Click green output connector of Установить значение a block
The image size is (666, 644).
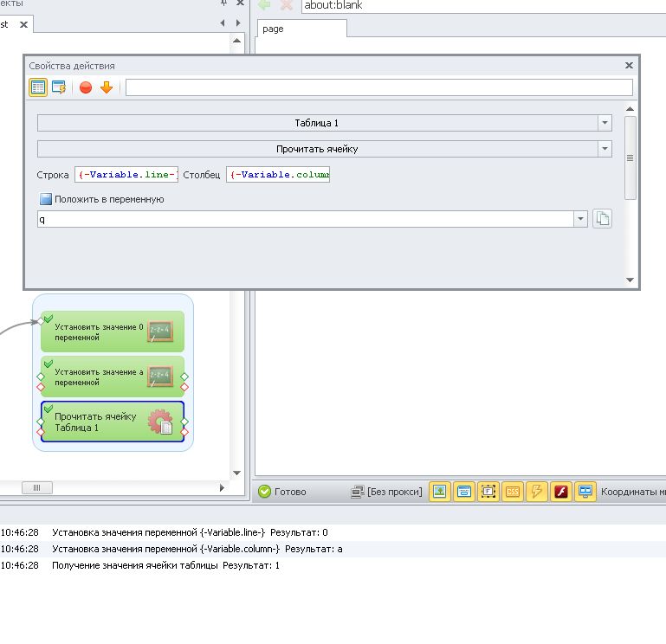[184, 377]
